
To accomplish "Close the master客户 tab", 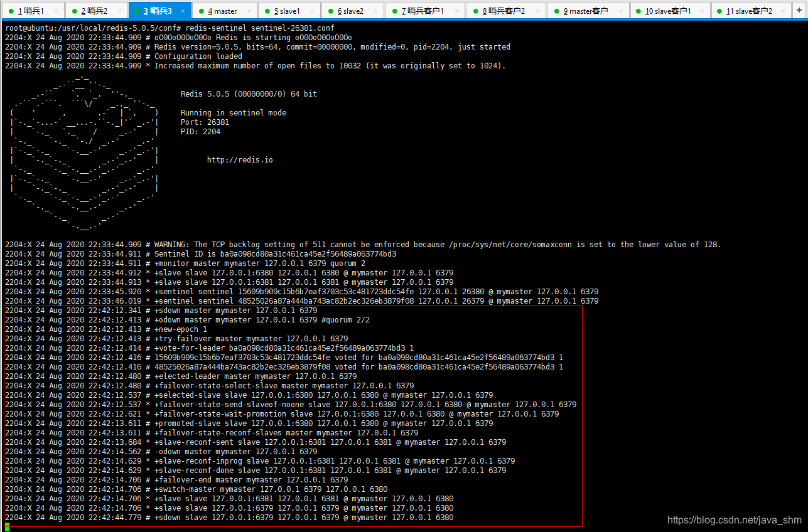I will (x=622, y=11).
